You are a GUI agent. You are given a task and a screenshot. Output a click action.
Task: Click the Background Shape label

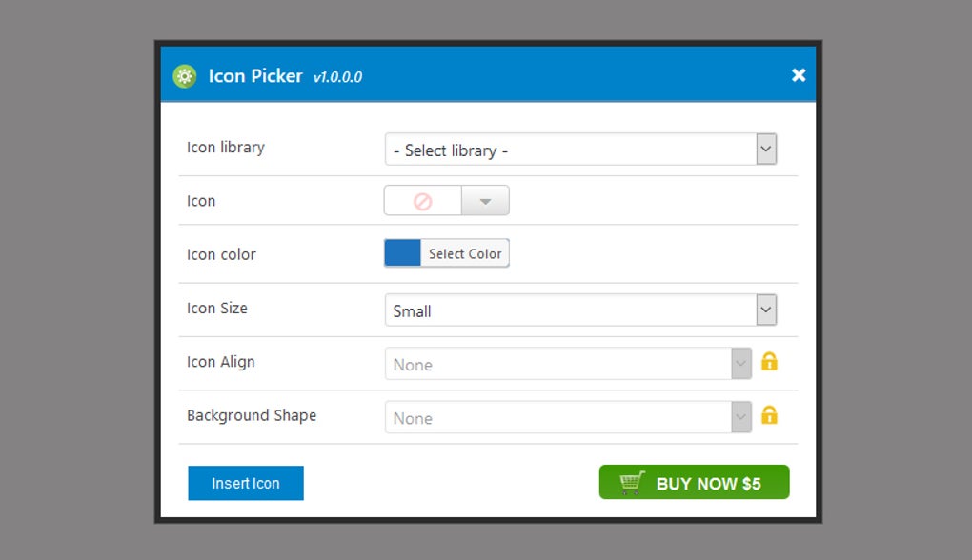point(252,415)
